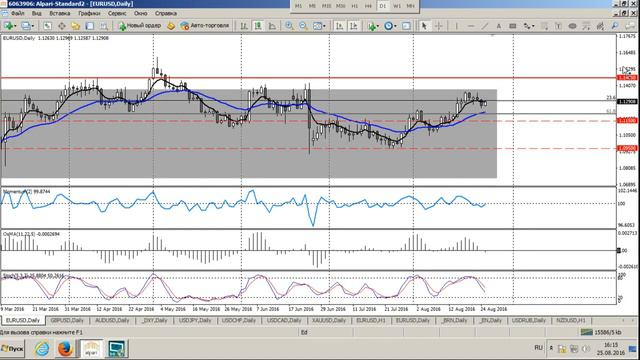Switch chart to bar chart mode

(x=244, y=26)
